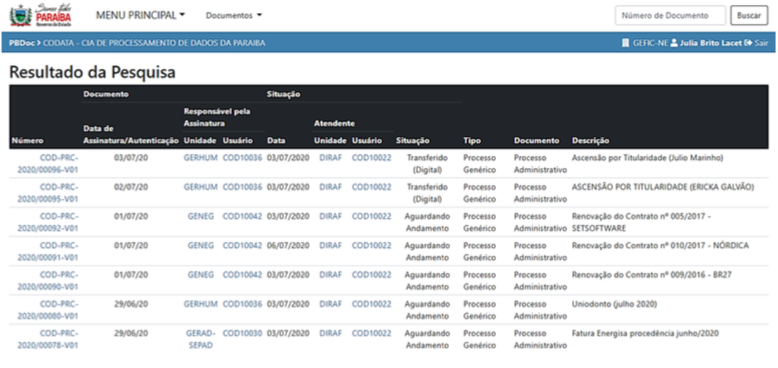Click GENEG unit in the 00092 row
The width and height of the screenshot is (778, 368).
(200, 216)
